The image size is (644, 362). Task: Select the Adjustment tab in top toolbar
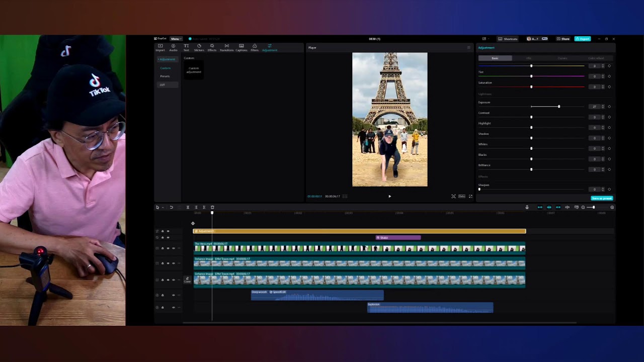(x=270, y=48)
